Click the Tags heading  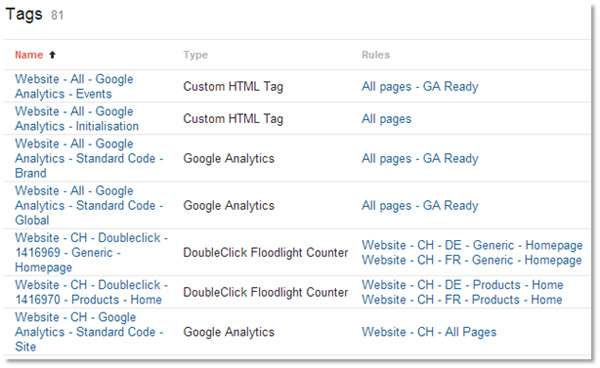click(24, 14)
